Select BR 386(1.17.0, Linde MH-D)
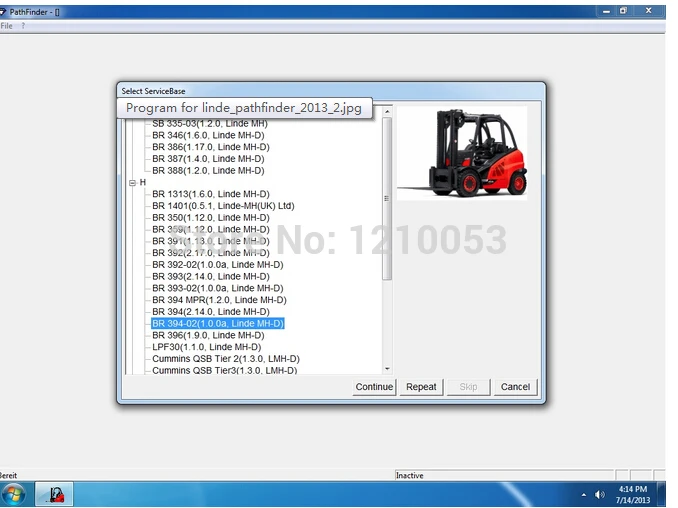Image resolution: width=678 pixels, height=508 pixels. tap(211, 147)
